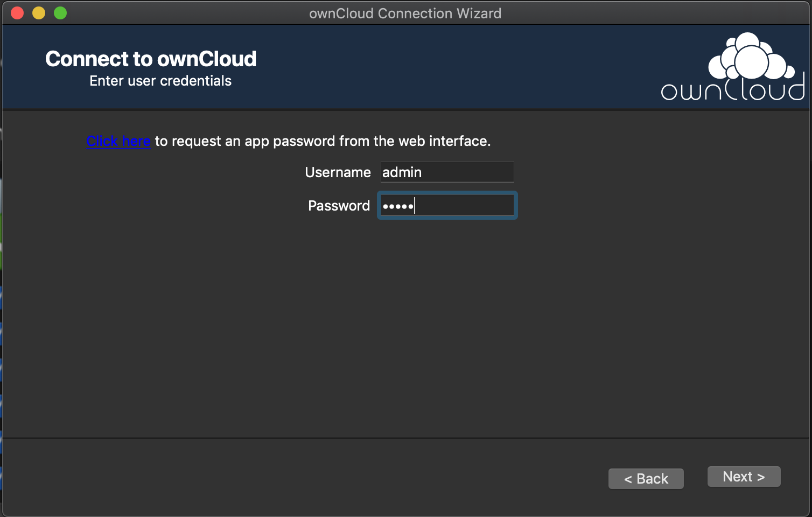Minimize the Connection Wizard window
Image resolution: width=812 pixels, height=517 pixels.
[39, 13]
